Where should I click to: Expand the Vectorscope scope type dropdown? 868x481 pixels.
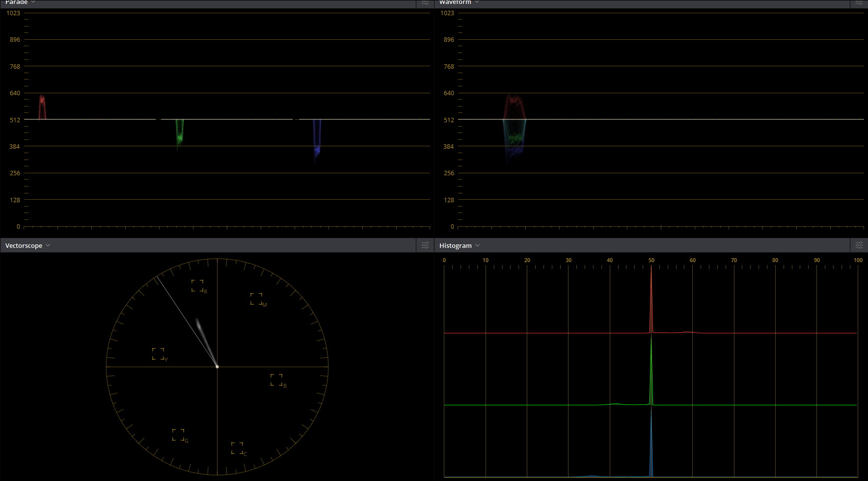click(x=48, y=245)
